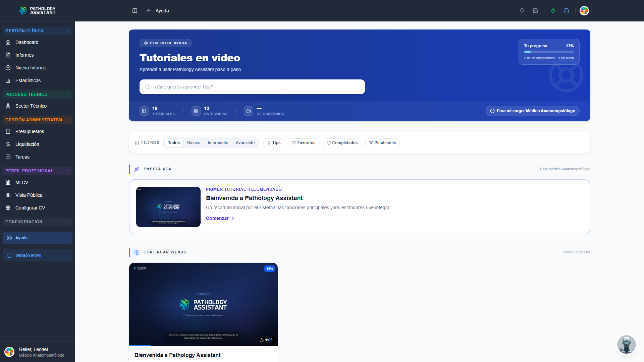Open the Geller, Leonel profile footer
Image resolution: width=644 pixels, height=362 pixels.
pos(38,352)
